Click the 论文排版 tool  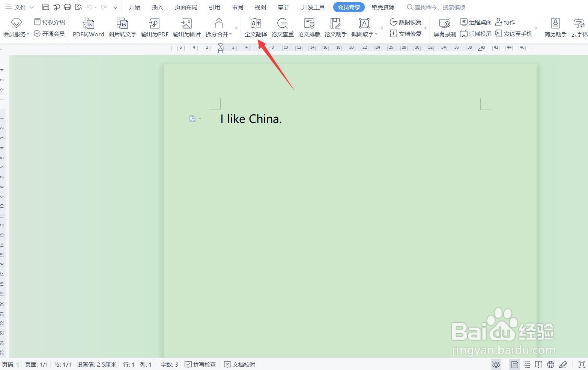(x=309, y=27)
